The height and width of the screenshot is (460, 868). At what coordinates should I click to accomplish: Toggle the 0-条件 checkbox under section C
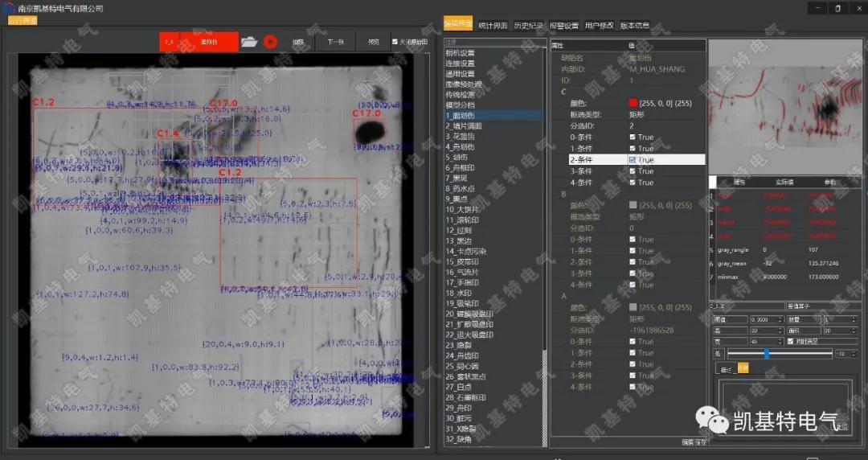(633, 138)
